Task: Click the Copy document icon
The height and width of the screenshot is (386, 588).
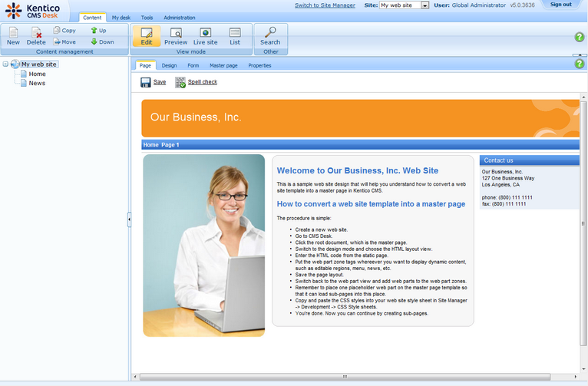Action: coord(58,31)
